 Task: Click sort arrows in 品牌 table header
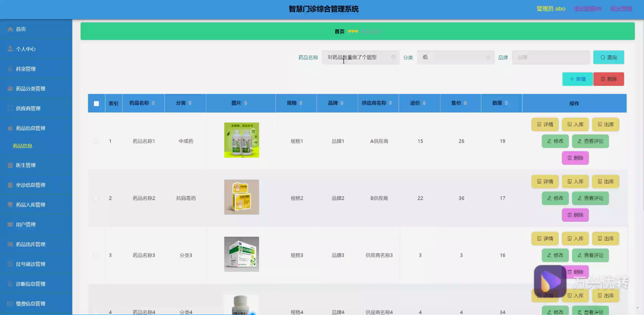342,103
